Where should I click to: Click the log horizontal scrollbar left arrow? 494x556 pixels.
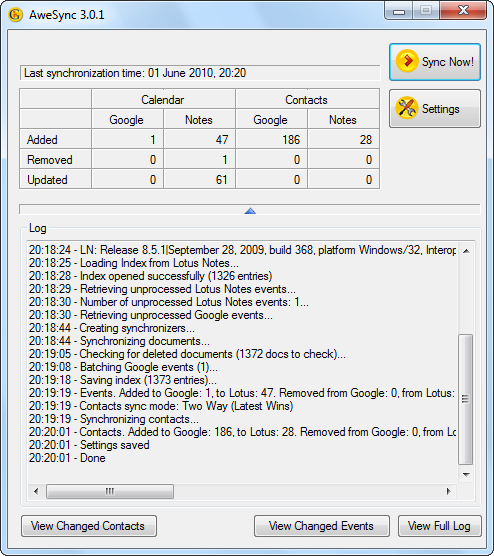tap(36, 491)
